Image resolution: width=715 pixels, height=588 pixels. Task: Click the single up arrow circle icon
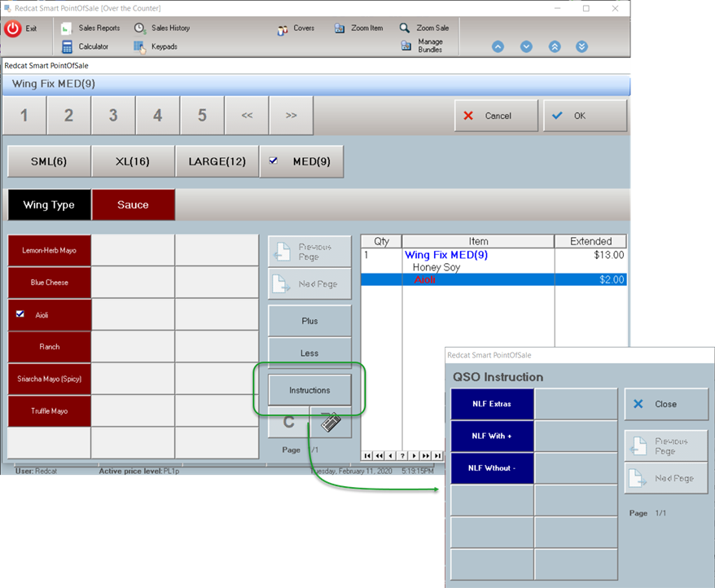tap(498, 46)
